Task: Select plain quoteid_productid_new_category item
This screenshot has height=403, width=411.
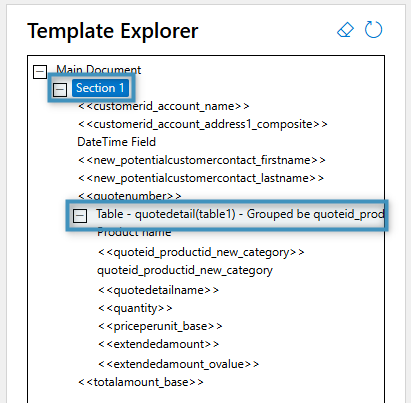Action: (x=185, y=270)
